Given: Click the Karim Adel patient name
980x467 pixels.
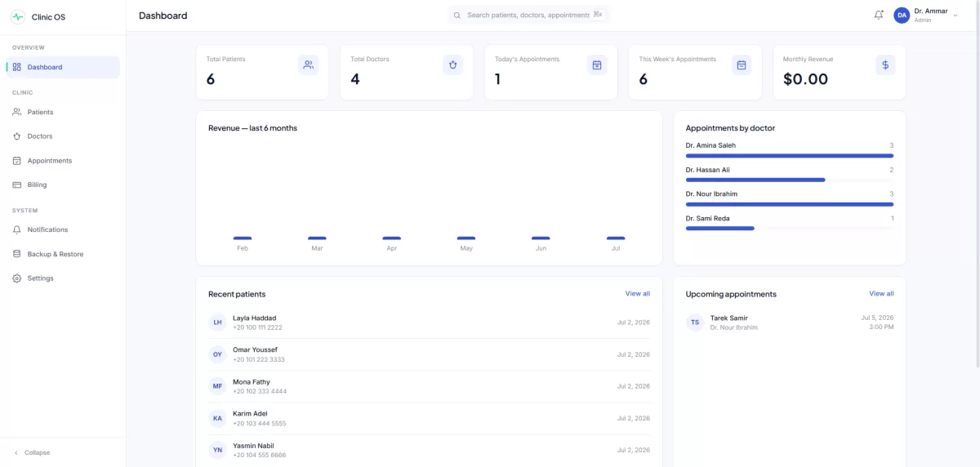Looking at the screenshot, I should tap(250, 414).
